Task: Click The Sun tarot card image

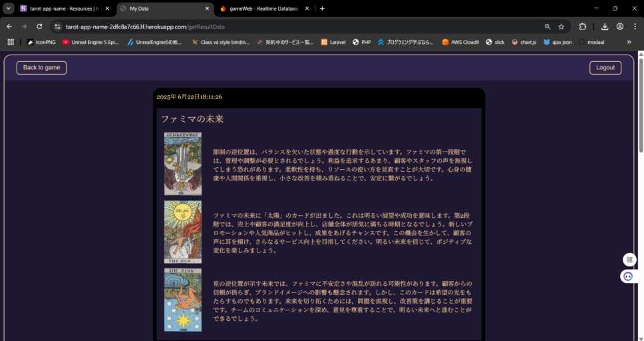Action: 183,232
